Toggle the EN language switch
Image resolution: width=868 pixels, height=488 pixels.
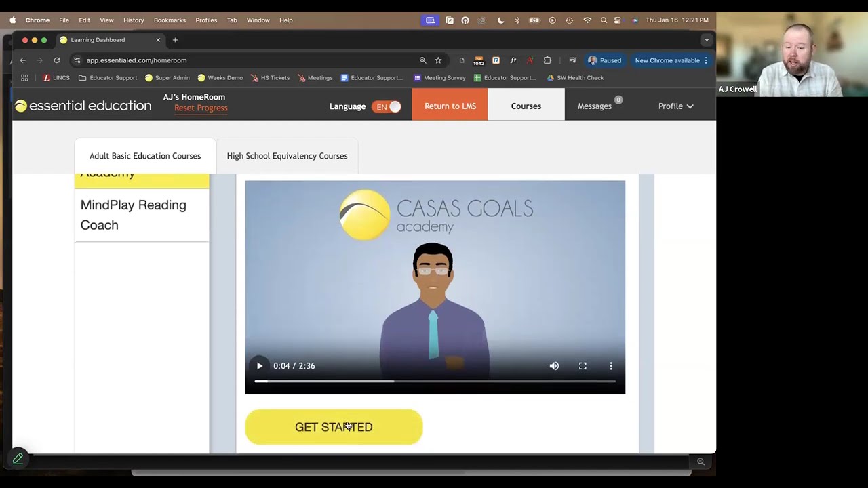pyautogui.click(x=387, y=106)
